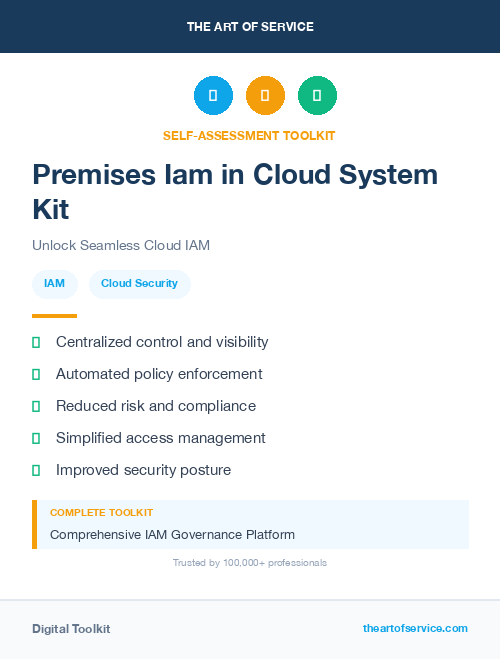500x659 pixels.
Task: Select the IAM tag pill
Action: click(55, 284)
